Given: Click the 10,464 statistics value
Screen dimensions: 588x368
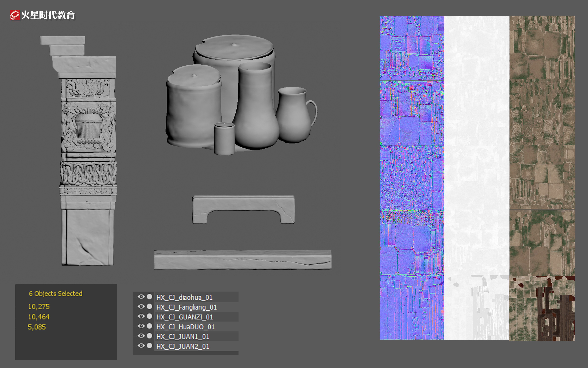Looking at the screenshot, I should [39, 317].
